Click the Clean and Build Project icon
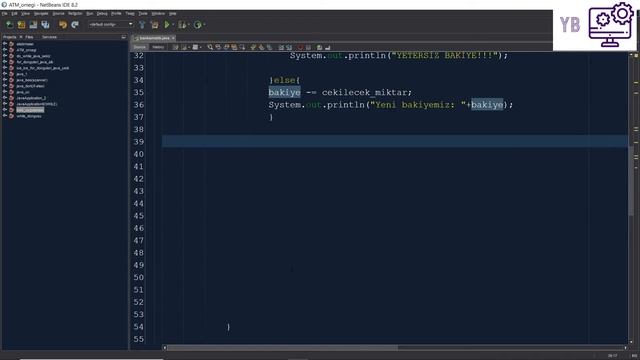640x360 pixels. [x=154, y=25]
